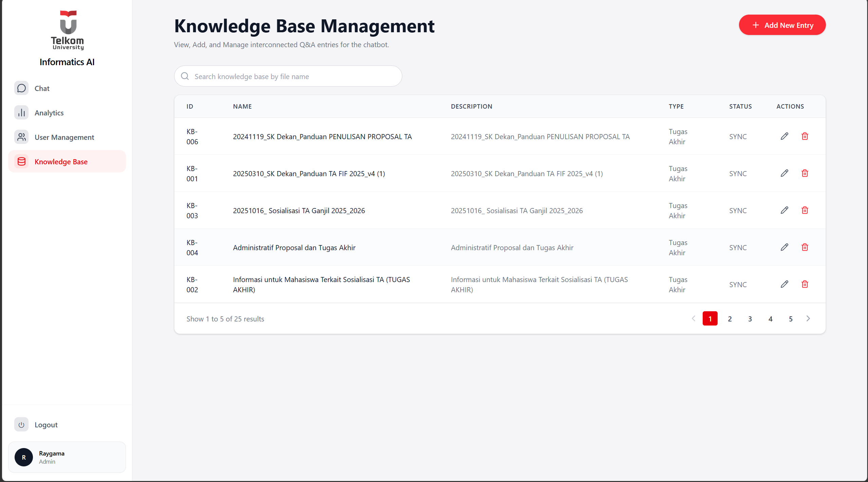This screenshot has height=482, width=868.
Task: Click the Add New Entry button
Action: (x=782, y=25)
